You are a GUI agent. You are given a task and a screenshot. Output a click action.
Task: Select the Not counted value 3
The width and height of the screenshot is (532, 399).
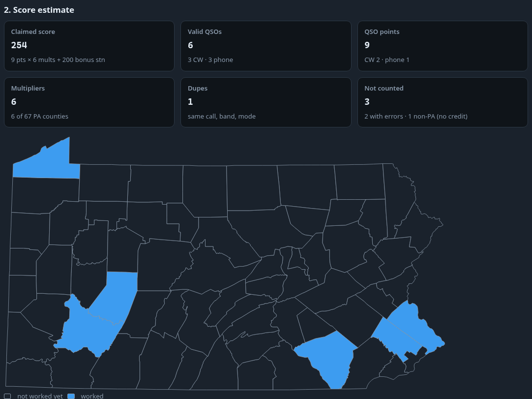tap(367, 101)
